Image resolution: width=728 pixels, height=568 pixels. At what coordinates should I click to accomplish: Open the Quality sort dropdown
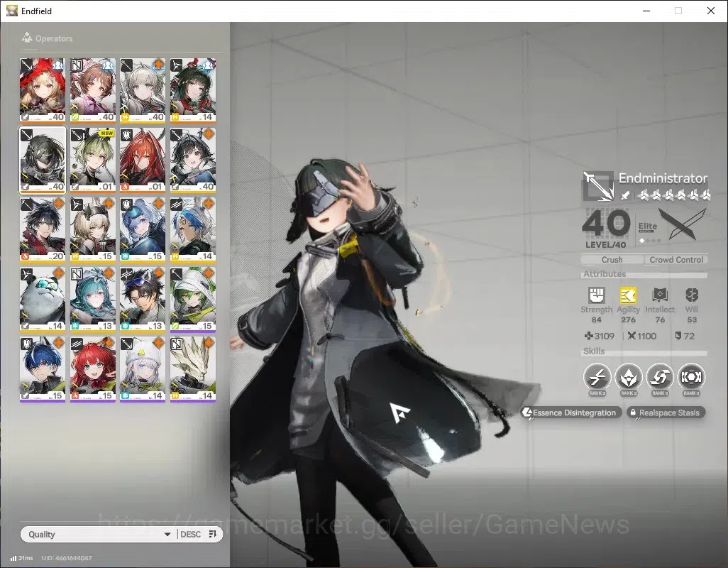(98, 534)
